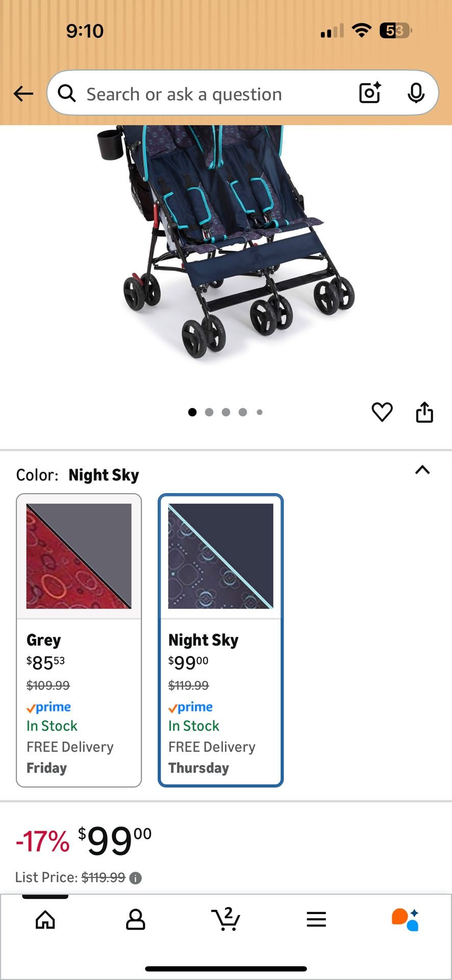Tap the microphone voice search icon
This screenshot has width=452, height=980.
(x=416, y=93)
